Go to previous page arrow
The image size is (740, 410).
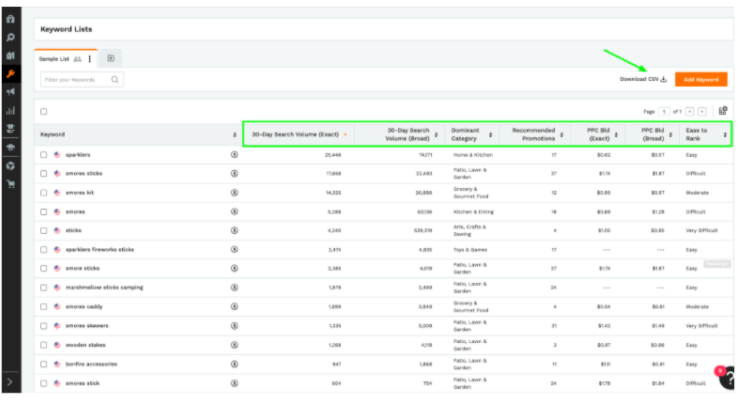(690, 111)
